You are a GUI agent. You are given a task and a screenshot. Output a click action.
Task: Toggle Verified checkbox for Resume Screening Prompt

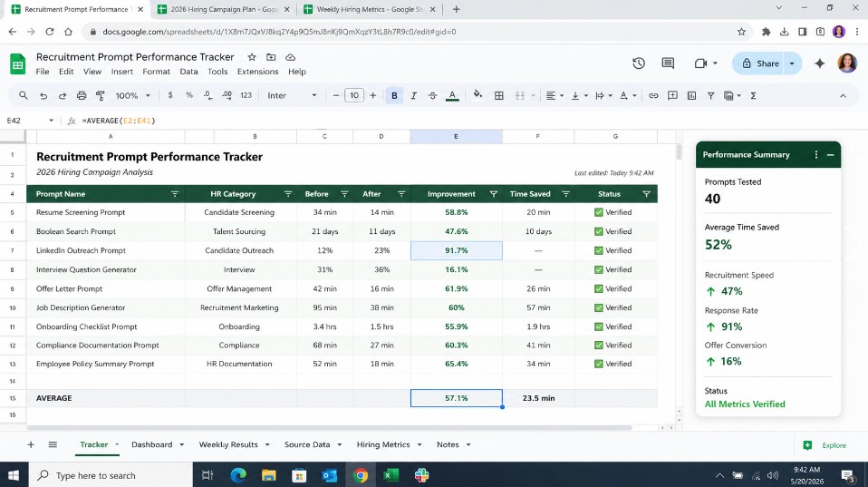(598, 212)
